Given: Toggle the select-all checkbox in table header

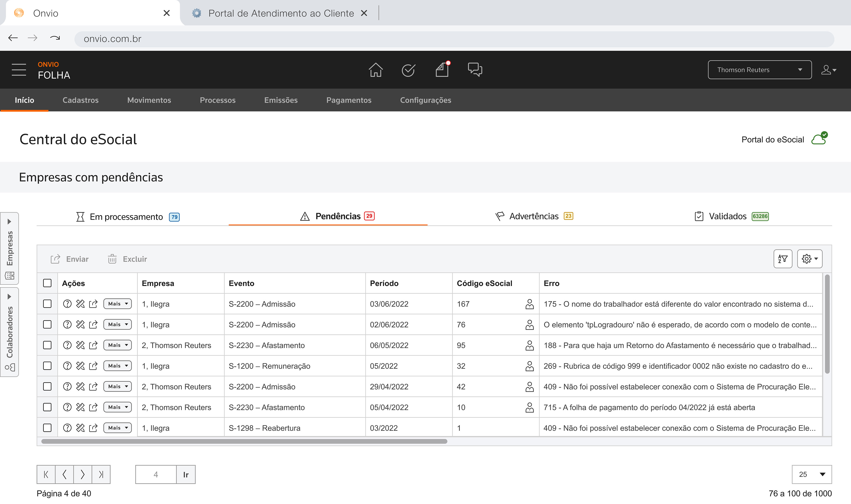Looking at the screenshot, I should pyautogui.click(x=47, y=283).
